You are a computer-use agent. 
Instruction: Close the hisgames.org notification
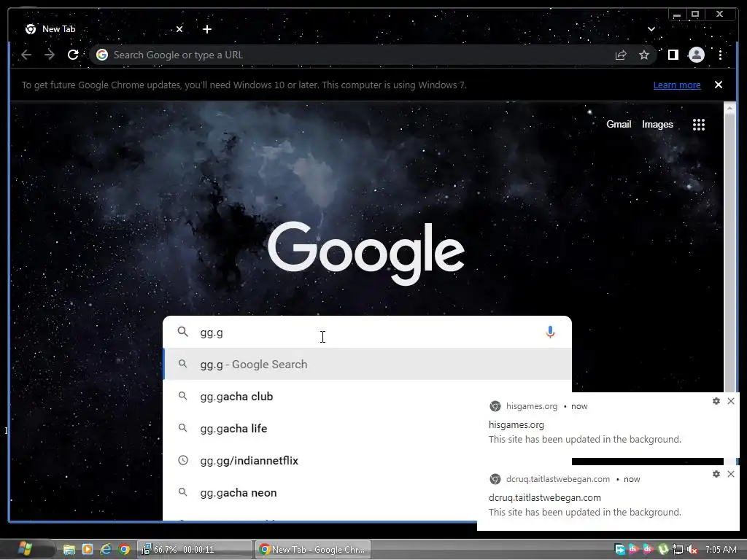[731, 401]
